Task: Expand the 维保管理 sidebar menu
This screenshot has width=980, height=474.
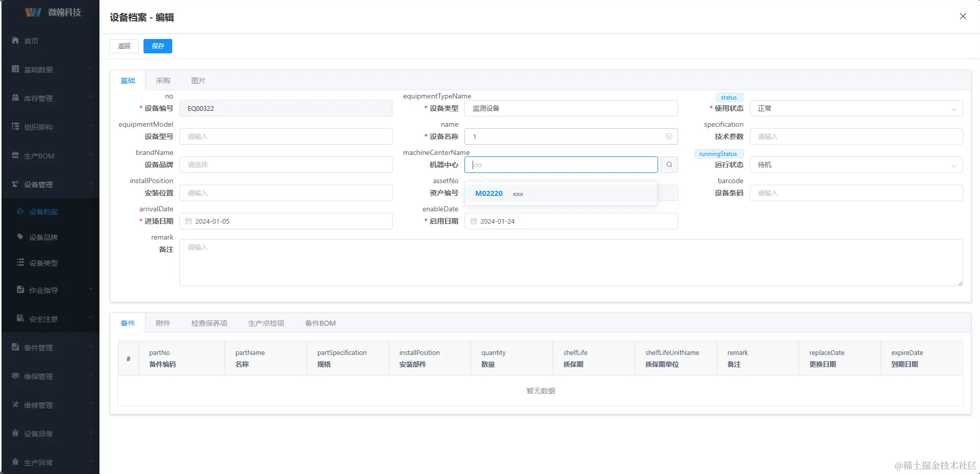Action: [x=91, y=375]
